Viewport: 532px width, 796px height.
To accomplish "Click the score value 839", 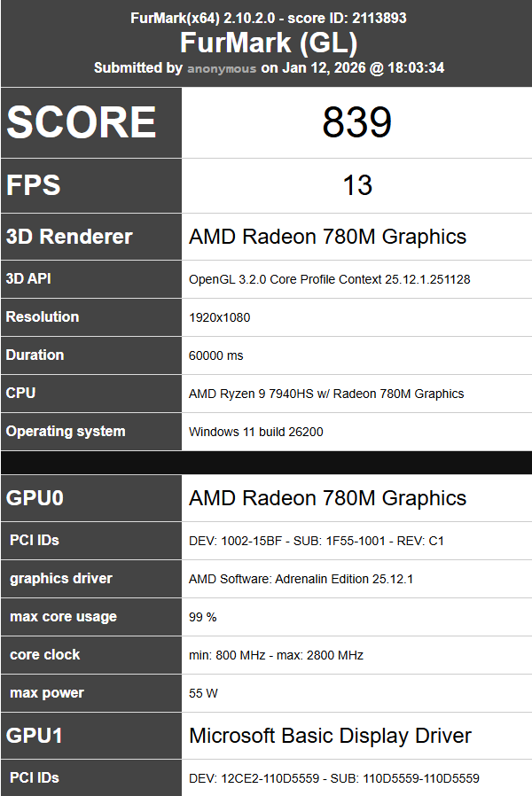I will pyautogui.click(x=356, y=122).
